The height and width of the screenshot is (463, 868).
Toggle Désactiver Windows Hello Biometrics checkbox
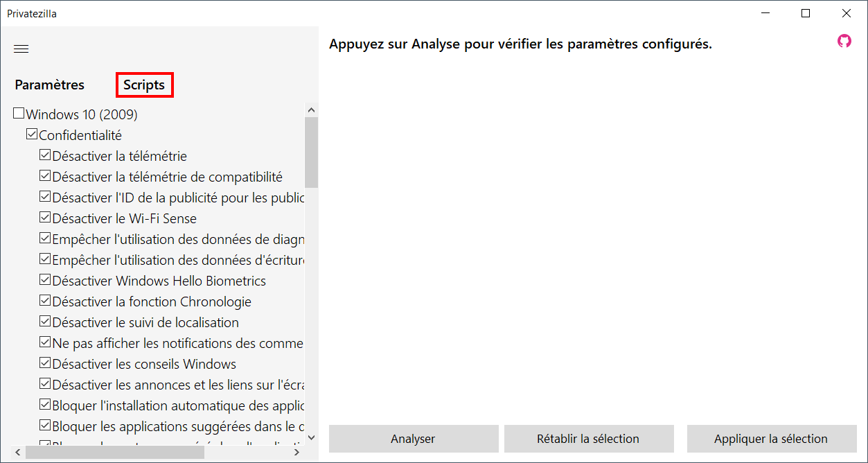coord(45,279)
